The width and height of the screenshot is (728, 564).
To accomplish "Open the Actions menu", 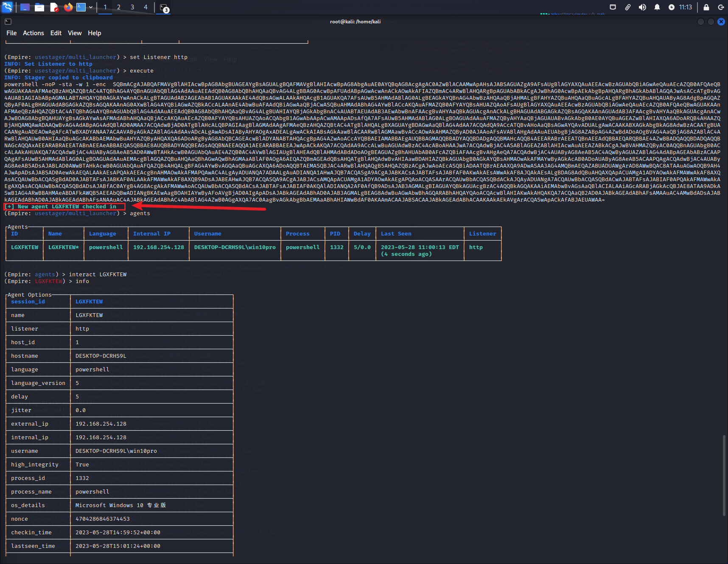I will tap(34, 33).
